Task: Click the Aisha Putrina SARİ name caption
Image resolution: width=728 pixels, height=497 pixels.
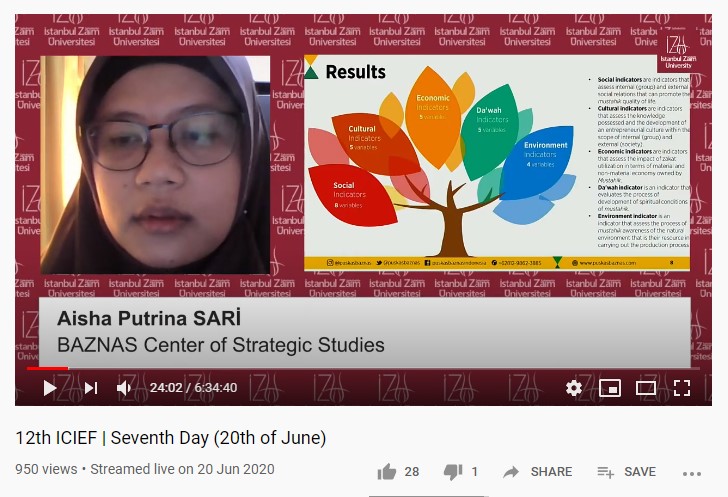Action: (150, 320)
